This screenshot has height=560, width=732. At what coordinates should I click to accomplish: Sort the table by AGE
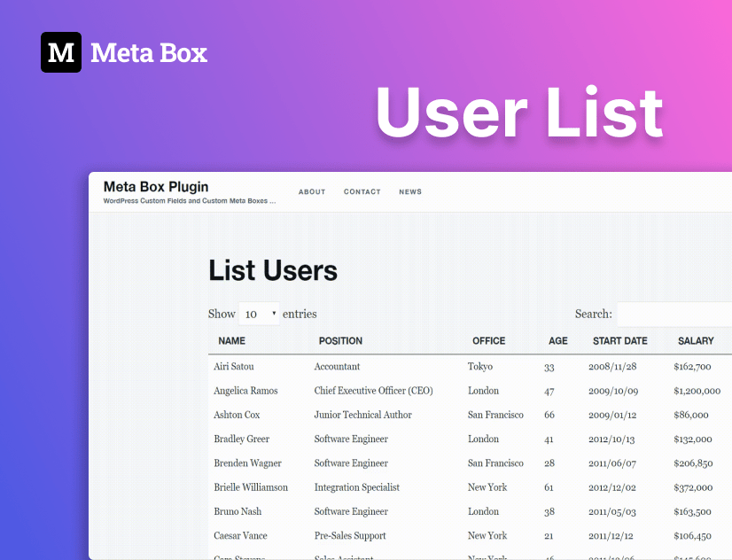(x=557, y=340)
